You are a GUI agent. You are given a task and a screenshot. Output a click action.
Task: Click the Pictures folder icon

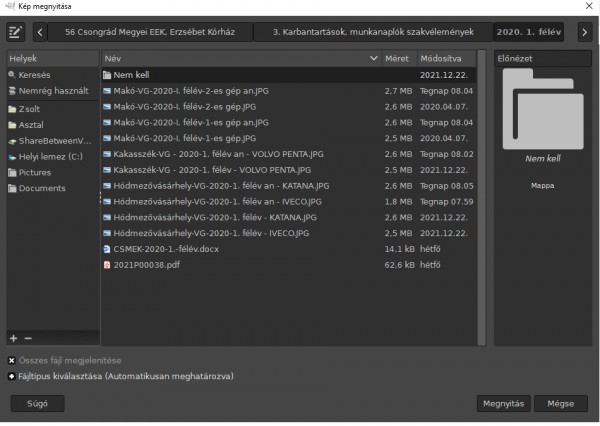(12, 173)
